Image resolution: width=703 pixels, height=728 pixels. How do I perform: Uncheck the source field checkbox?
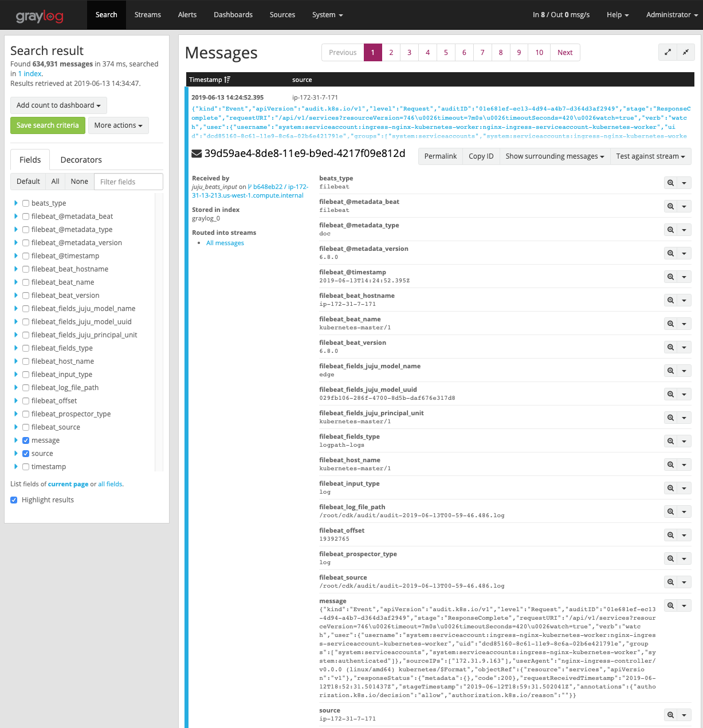26,454
